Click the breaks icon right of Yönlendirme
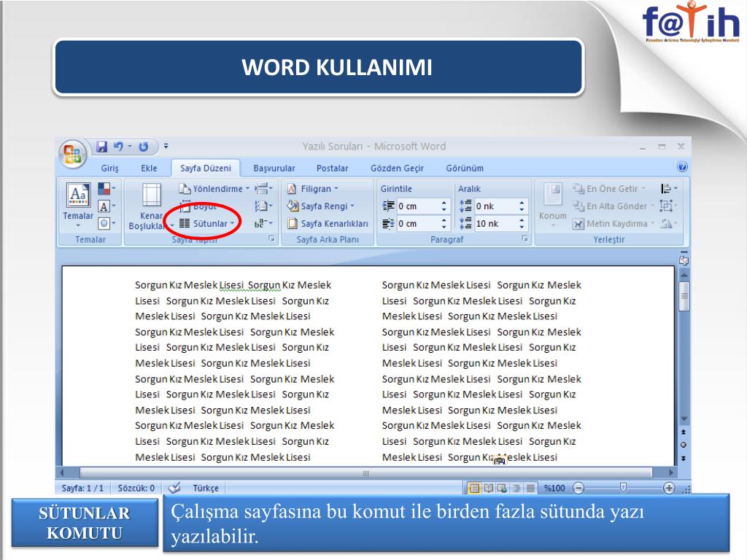The width and height of the screenshot is (747, 560). pyautogui.click(x=263, y=189)
